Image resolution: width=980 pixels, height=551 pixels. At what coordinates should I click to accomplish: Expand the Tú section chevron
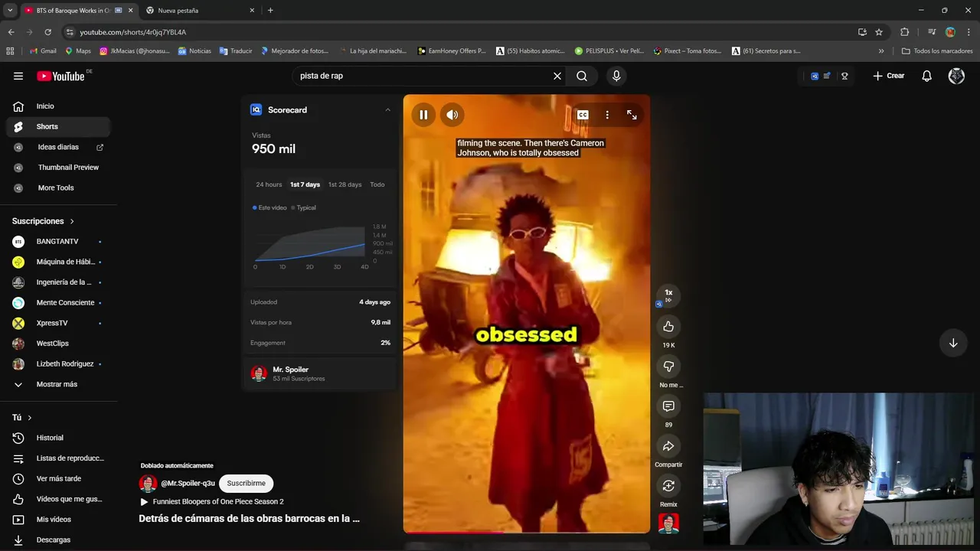click(x=30, y=418)
